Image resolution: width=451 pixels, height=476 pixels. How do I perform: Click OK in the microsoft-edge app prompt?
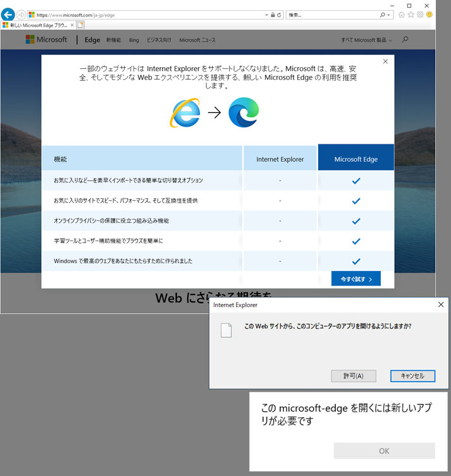(x=385, y=451)
